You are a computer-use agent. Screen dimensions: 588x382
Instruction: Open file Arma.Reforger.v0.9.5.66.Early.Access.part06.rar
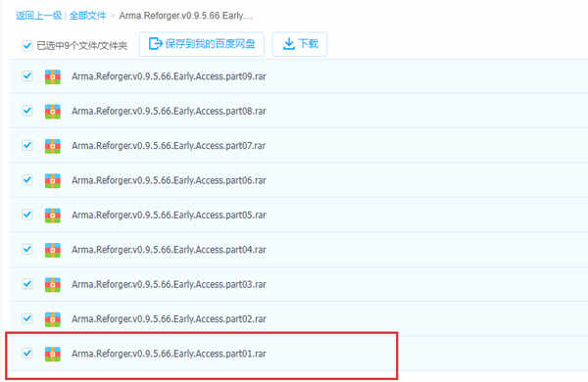(169, 180)
